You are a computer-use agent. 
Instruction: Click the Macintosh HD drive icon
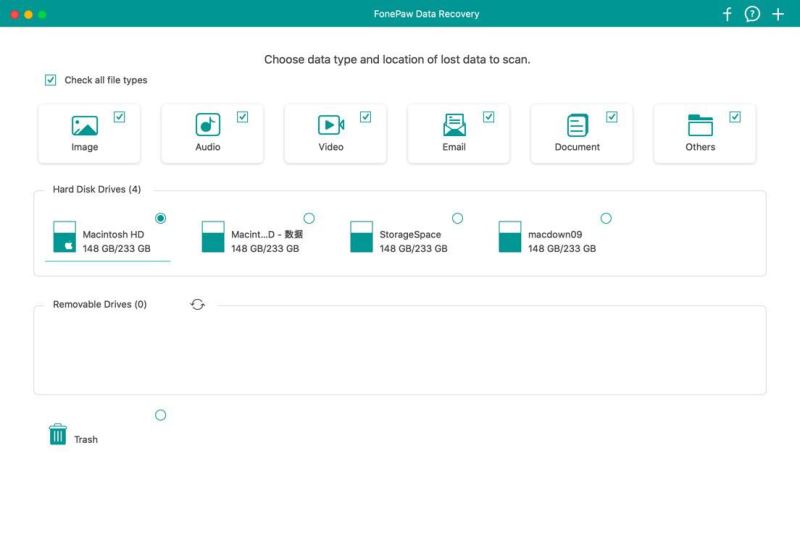64,236
